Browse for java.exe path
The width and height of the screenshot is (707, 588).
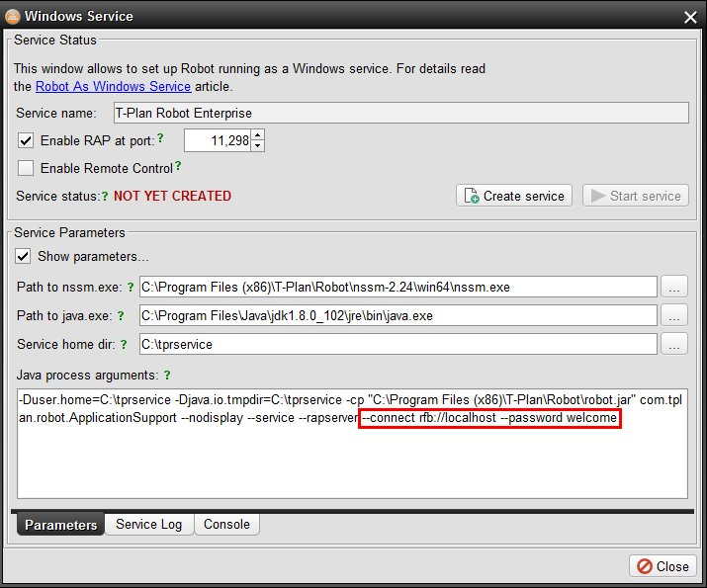pyautogui.click(x=674, y=315)
